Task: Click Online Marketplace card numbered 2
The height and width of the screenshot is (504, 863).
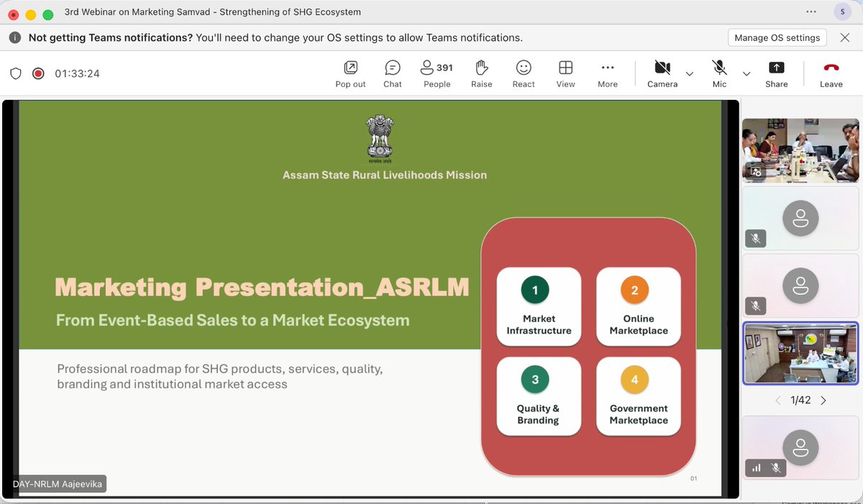Action: click(x=639, y=307)
